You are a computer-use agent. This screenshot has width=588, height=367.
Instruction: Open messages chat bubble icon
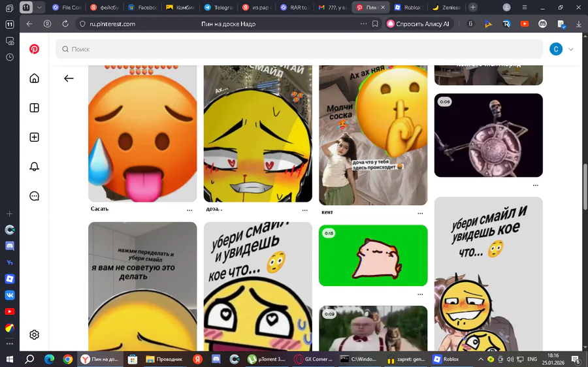34,196
